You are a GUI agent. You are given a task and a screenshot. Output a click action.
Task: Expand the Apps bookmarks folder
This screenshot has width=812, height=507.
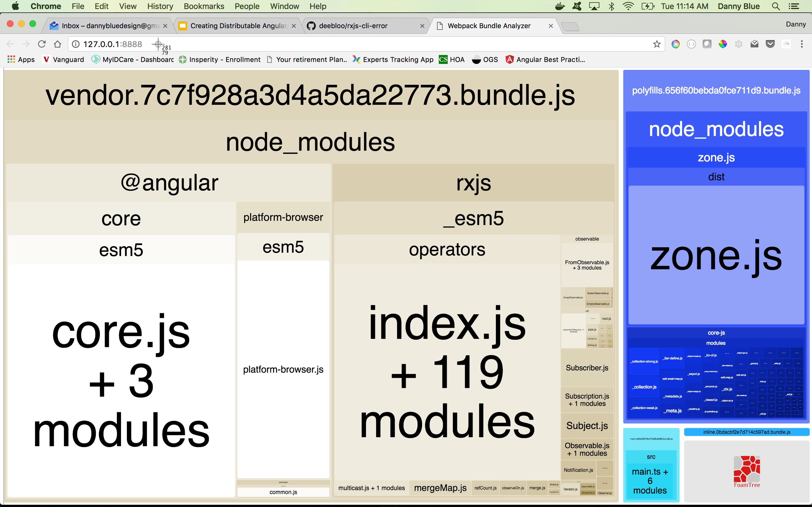pyautogui.click(x=21, y=59)
